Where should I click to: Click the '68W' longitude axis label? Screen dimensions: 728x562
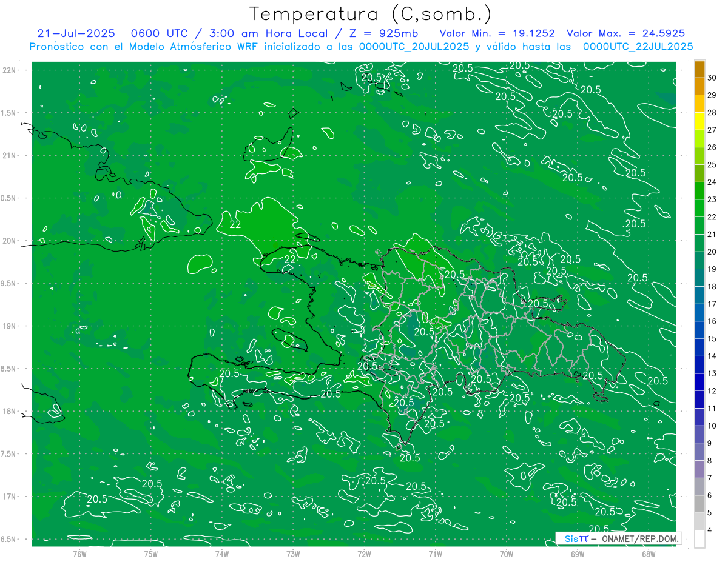point(649,554)
